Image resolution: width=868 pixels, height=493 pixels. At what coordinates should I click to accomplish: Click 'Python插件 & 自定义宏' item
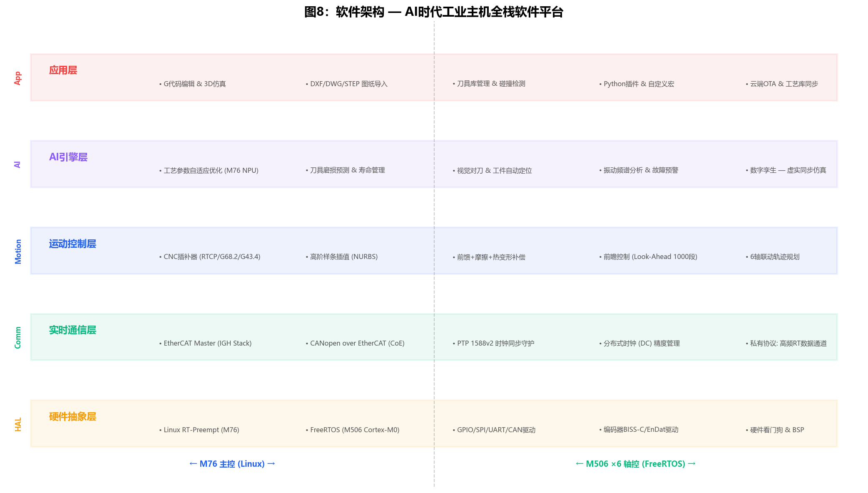pos(637,84)
